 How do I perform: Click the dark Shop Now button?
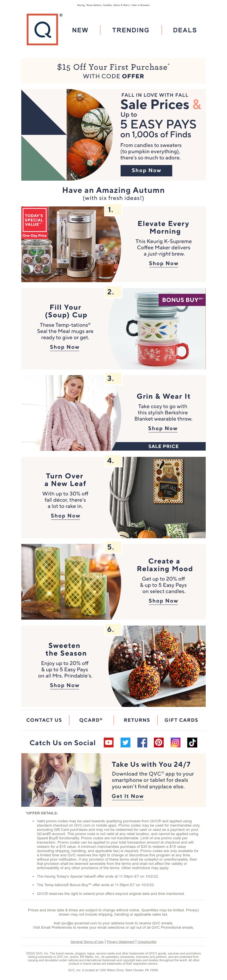[x=146, y=170]
